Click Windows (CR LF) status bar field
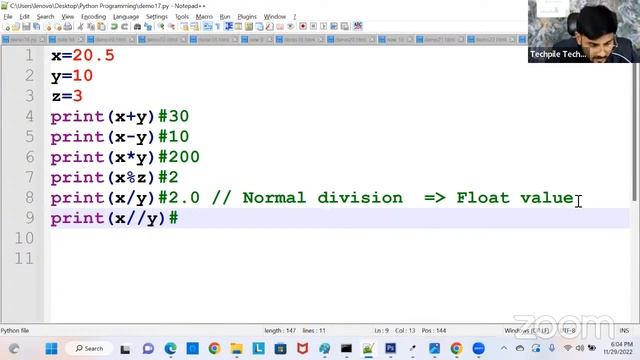 pyautogui.click(x=526, y=331)
